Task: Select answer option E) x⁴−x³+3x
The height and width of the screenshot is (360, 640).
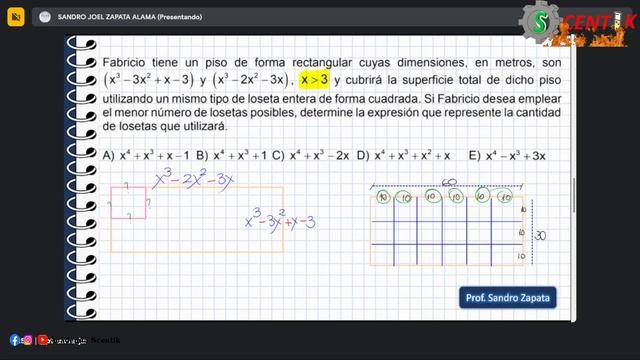Action: [507, 156]
